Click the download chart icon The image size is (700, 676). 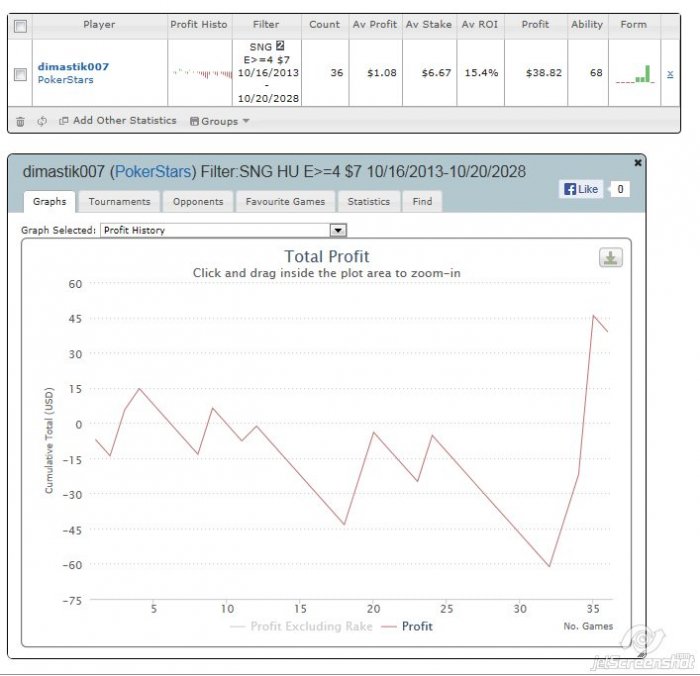point(611,258)
